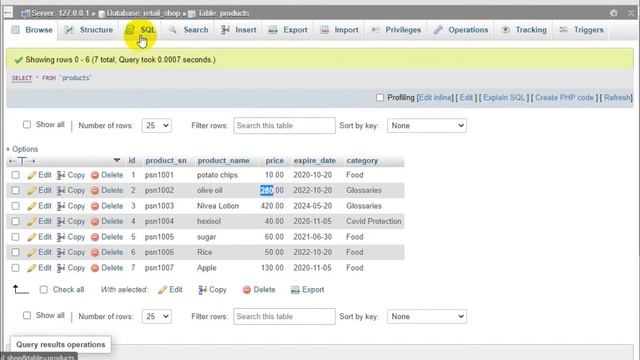Sort by the expire_date column header
Viewport: 640px width, 360px height.
coord(315,160)
